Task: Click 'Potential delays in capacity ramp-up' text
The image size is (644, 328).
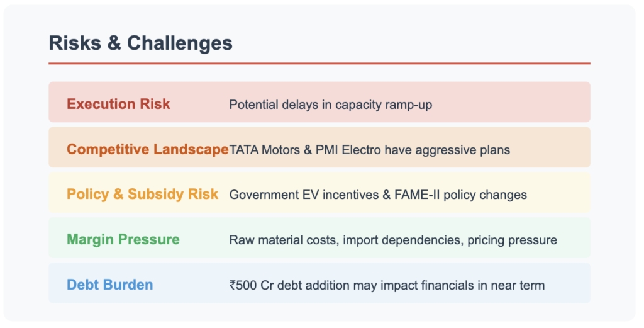Action: pos(331,105)
